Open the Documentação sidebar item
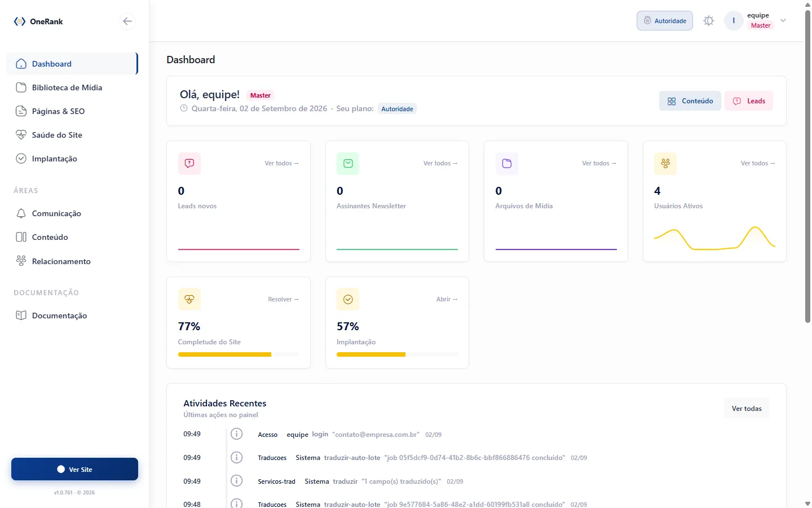The height and width of the screenshot is (508, 812). 72,316
